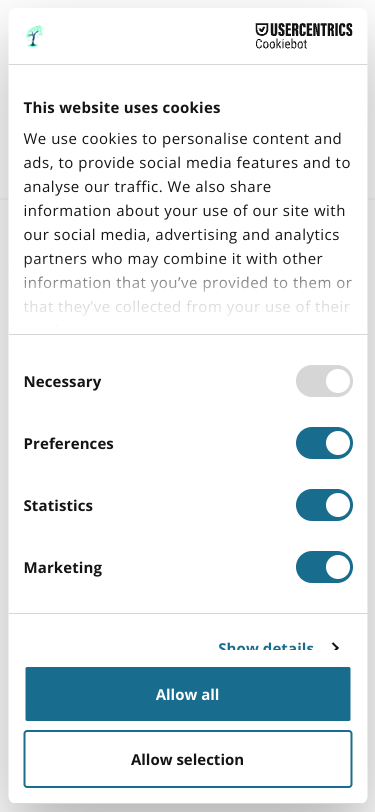Click the Statistics category label
The image size is (375, 812).
[x=58, y=505]
